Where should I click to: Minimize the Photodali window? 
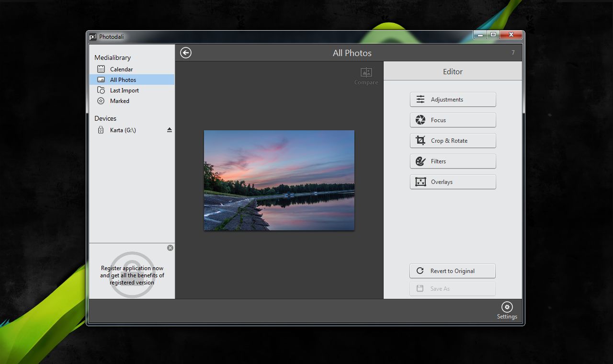coord(480,34)
